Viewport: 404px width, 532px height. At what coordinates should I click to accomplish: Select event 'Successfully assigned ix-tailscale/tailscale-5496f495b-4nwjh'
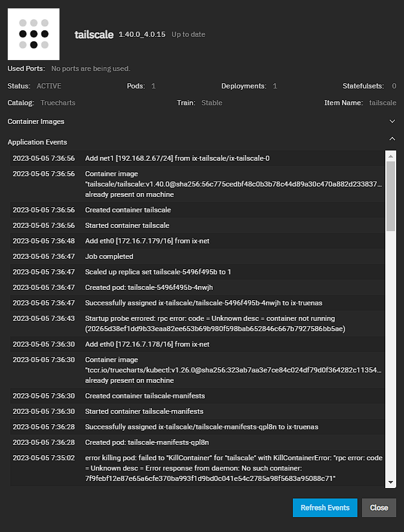[x=197, y=303]
